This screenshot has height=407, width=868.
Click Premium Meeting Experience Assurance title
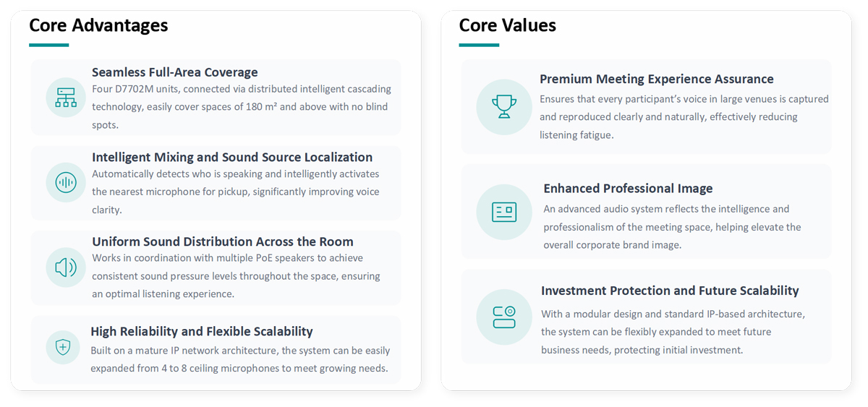tap(657, 79)
